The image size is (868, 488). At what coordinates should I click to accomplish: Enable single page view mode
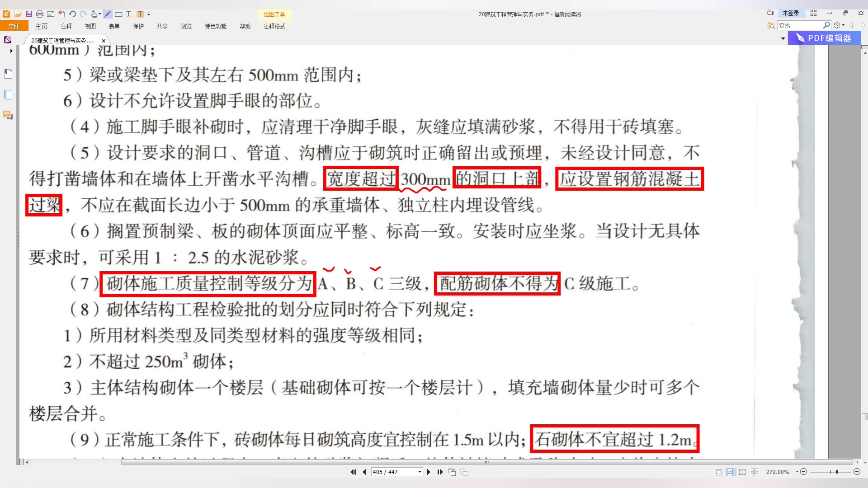719,472
